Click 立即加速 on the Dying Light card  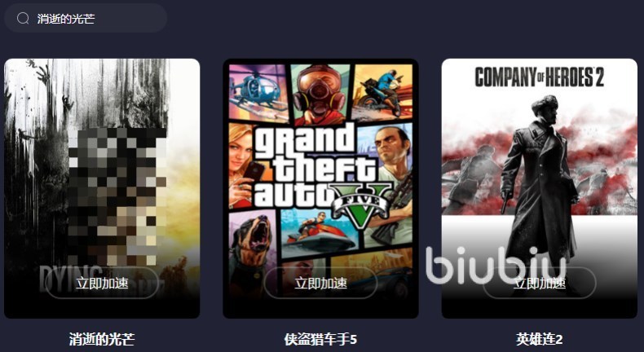click(102, 283)
